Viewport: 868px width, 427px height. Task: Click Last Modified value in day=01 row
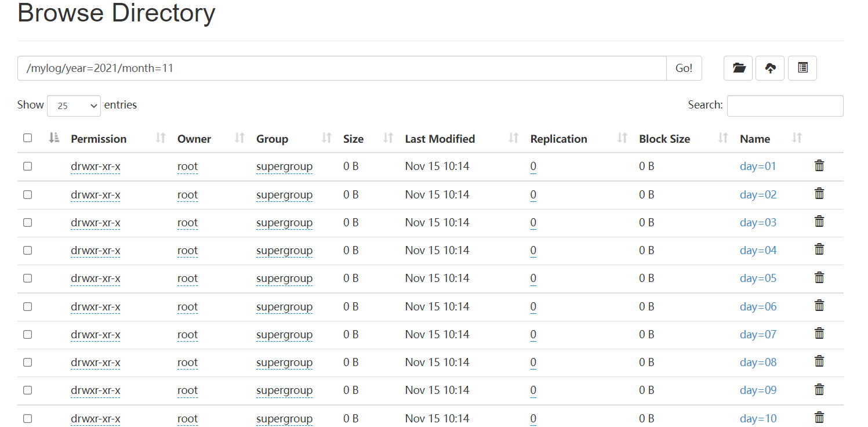[437, 167]
